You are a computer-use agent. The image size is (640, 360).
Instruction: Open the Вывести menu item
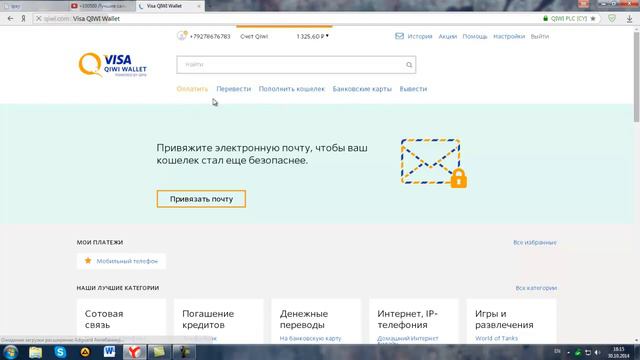[x=413, y=89]
